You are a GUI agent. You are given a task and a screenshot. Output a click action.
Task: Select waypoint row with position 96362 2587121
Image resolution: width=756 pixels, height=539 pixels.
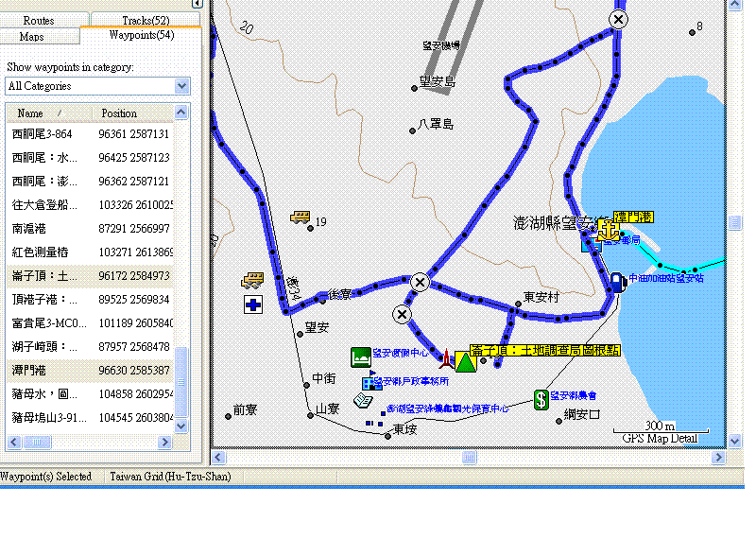point(90,182)
